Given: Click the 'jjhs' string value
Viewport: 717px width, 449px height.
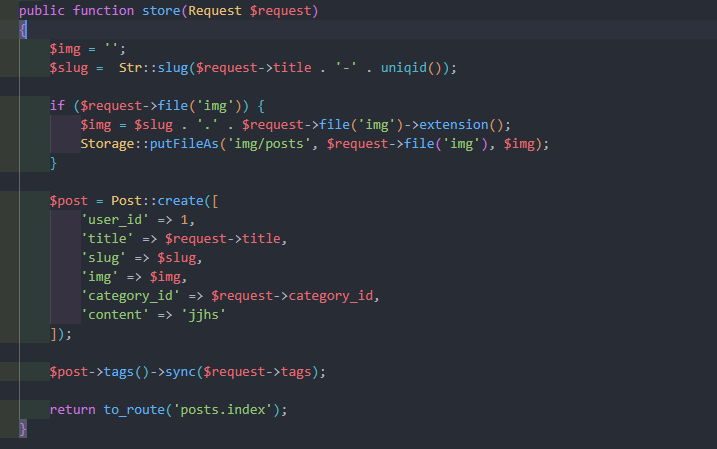Looking at the screenshot, I should click(x=203, y=315).
